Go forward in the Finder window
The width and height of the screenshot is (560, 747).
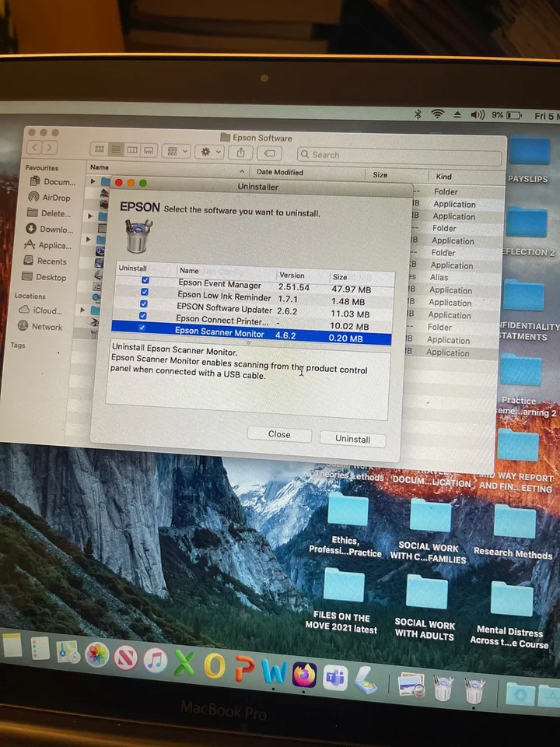point(50,148)
